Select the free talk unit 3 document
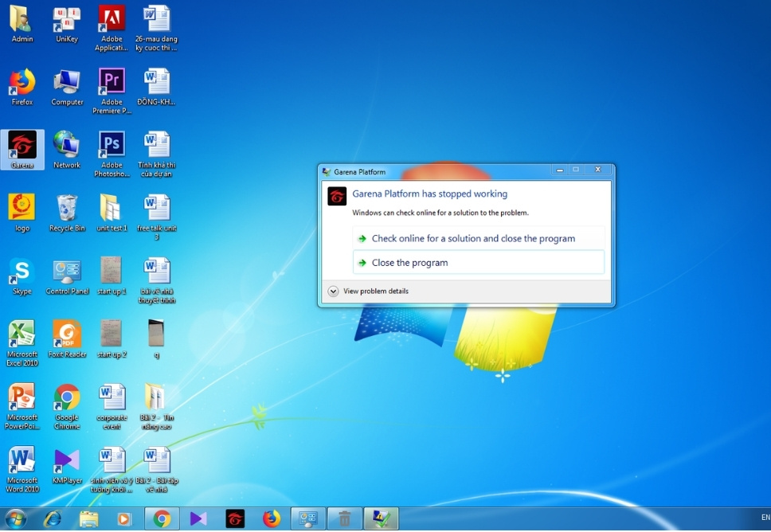Viewport: 771px width, 532px height. click(156, 217)
